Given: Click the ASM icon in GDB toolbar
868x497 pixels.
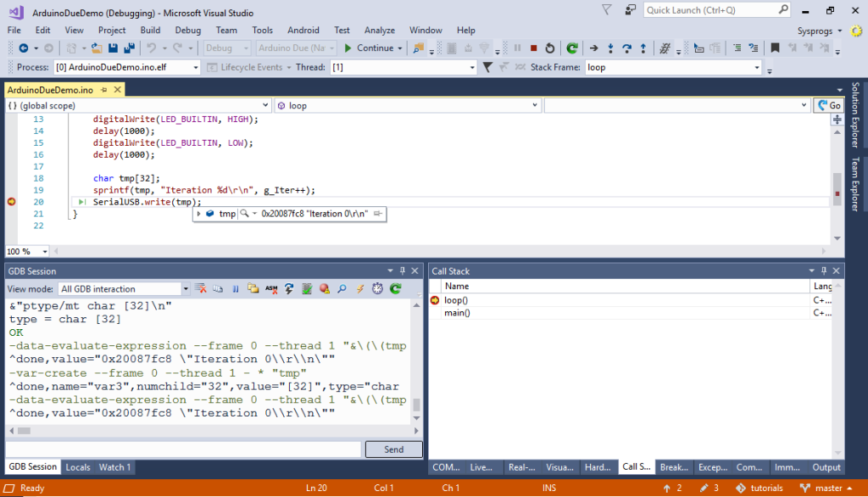Looking at the screenshot, I should coord(271,289).
